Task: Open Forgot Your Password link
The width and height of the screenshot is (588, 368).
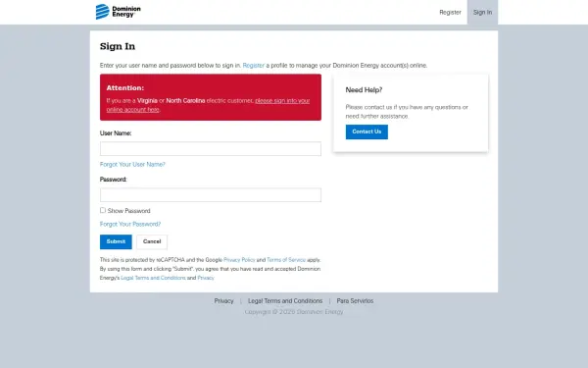Action: 130,224
